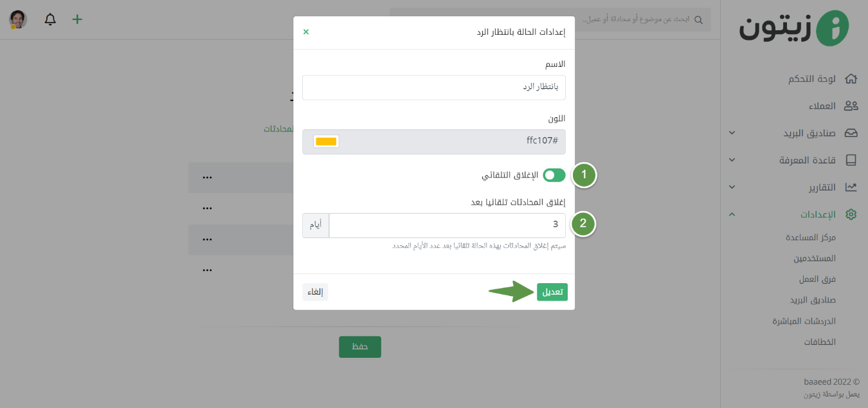Open the user avatar menu
The image size is (868, 408).
tap(18, 19)
